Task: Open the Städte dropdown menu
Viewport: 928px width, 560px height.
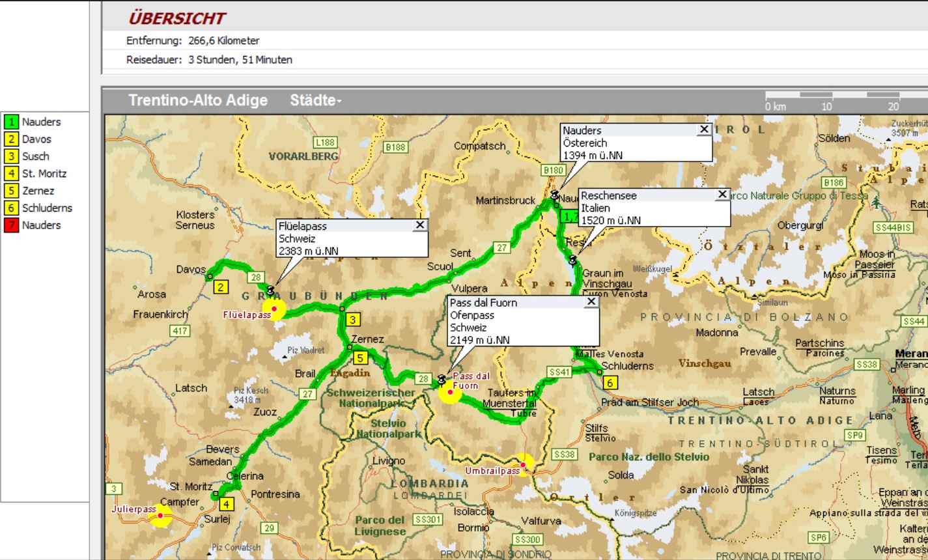Action: point(316,100)
